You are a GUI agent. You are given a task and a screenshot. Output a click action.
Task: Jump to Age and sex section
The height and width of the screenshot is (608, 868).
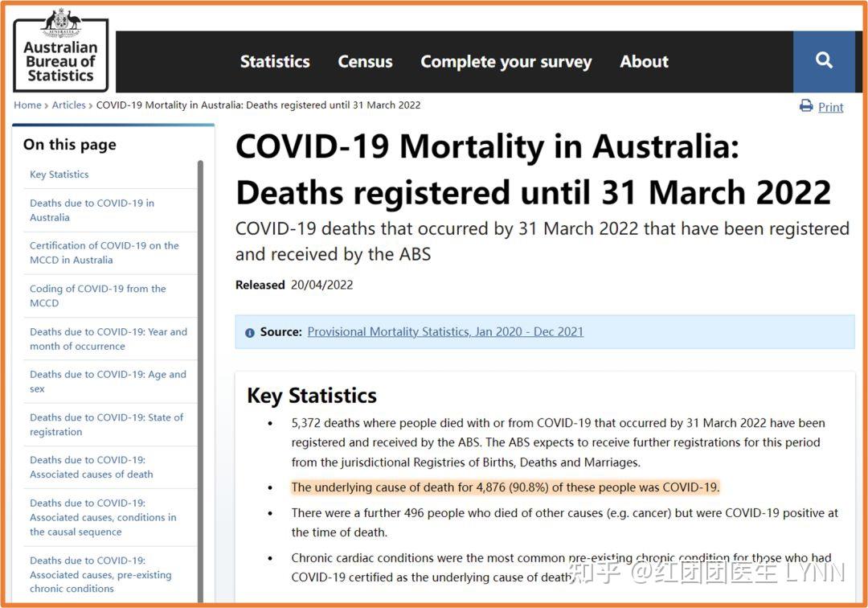tap(108, 381)
